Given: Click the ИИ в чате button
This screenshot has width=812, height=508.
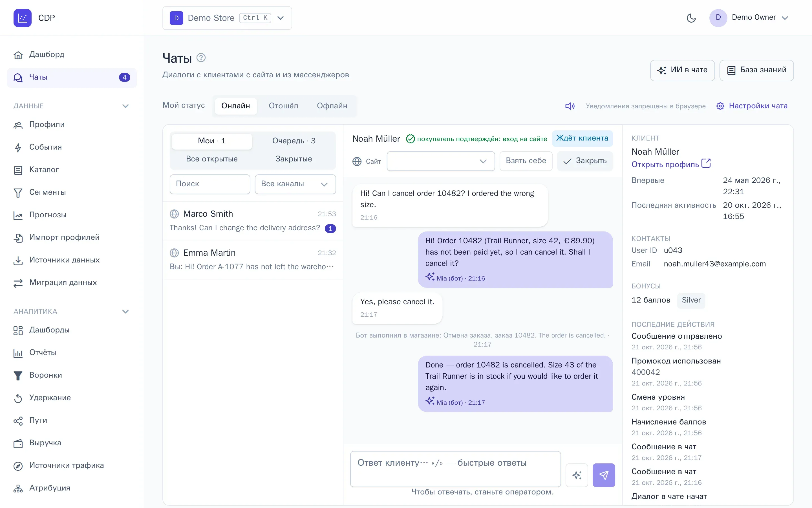Looking at the screenshot, I should coord(682,70).
